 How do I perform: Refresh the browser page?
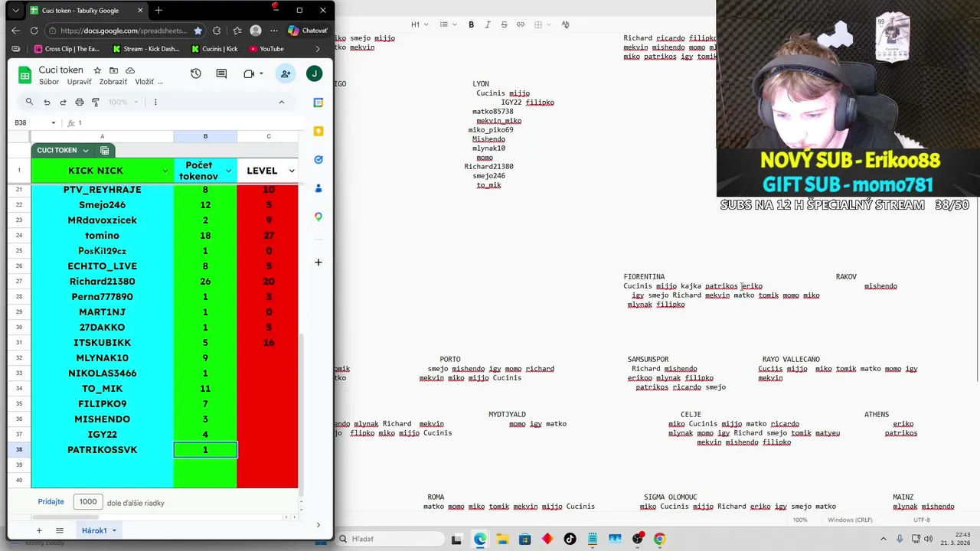click(x=34, y=31)
